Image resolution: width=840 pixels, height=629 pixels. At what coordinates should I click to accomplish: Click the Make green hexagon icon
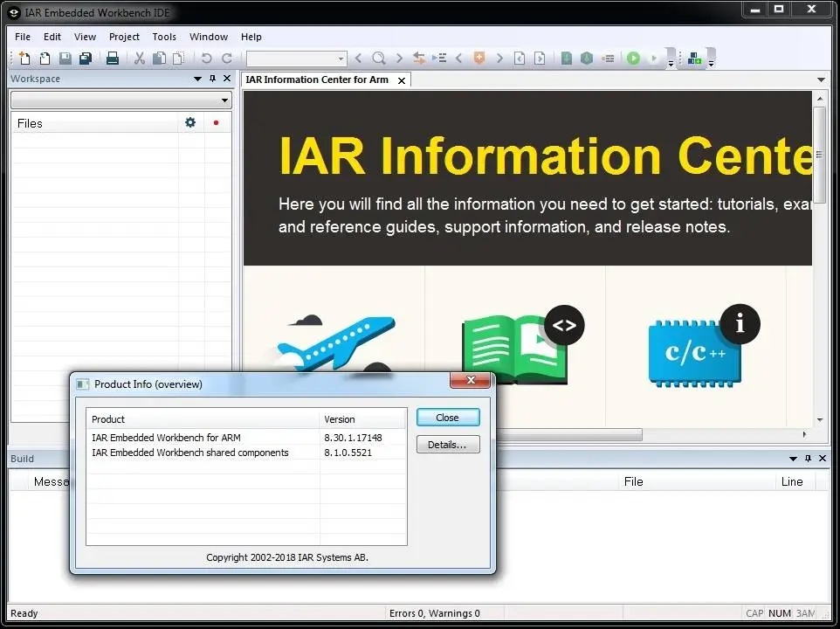tap(587, 58)
